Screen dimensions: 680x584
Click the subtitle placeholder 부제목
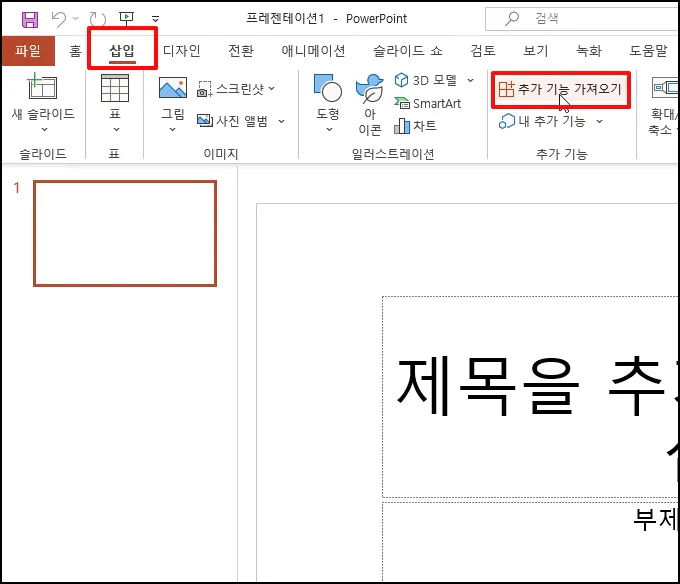click(530, 542)
